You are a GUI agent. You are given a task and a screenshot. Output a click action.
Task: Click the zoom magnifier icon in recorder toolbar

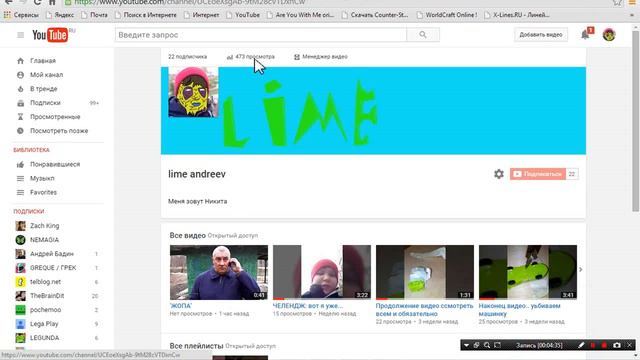(487, 345)
